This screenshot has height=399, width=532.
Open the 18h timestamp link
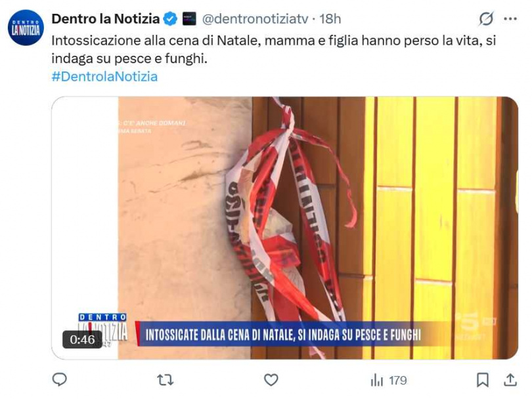(x=330, y=19)
